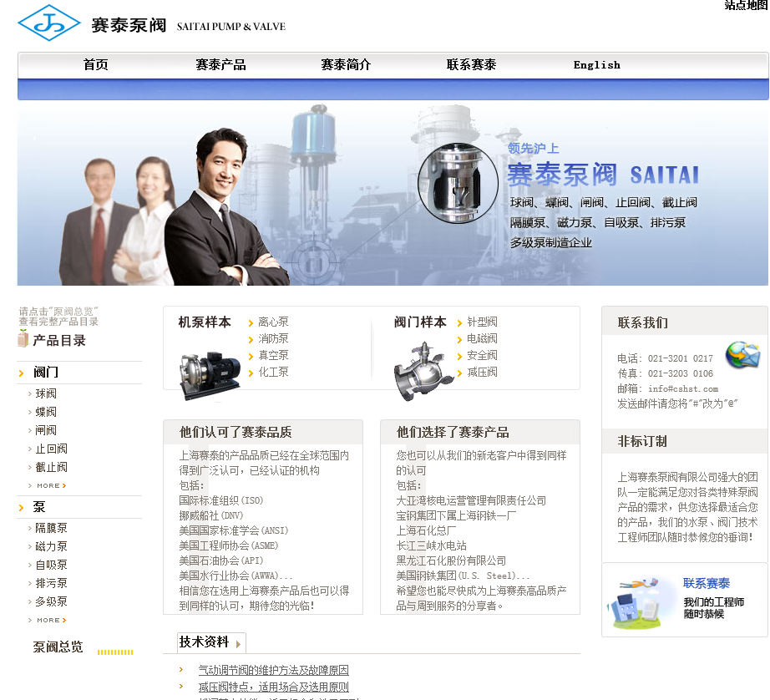Screen dimensions: 770x700
Task: Open 球阀 in the valve list
Action: [46, 393]
